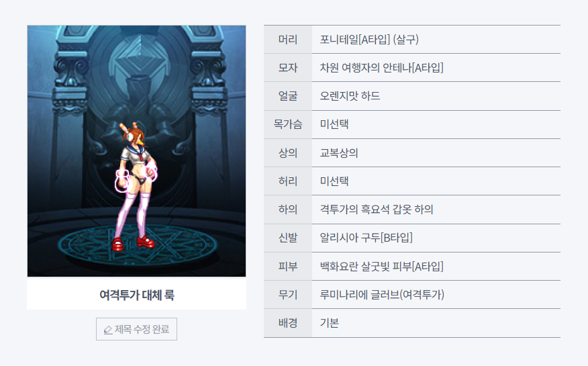Select the 모자 row label
Screen dimensions: 588x366
(288, 68)
